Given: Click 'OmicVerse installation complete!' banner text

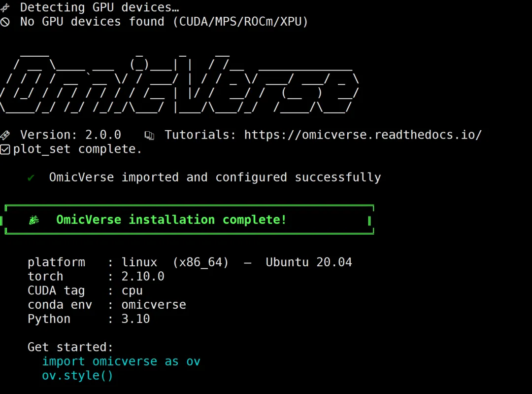Looking at the screenshot, I should [x=171, y=220].
